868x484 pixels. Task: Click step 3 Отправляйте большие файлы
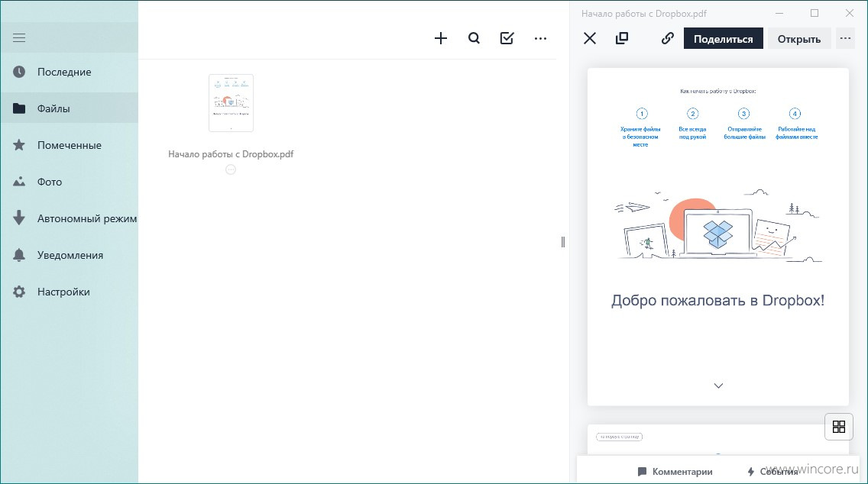[744, 124]
